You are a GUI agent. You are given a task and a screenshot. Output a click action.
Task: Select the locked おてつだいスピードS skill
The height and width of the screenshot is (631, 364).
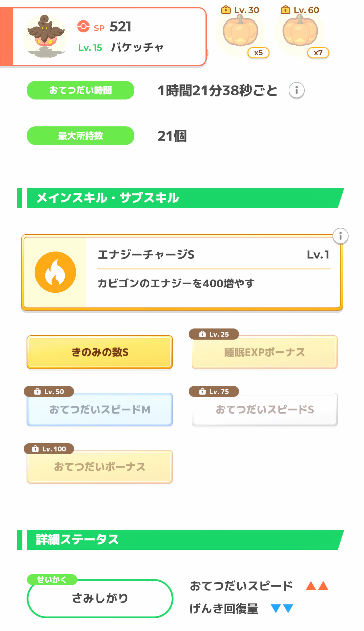tap(265, 409)
